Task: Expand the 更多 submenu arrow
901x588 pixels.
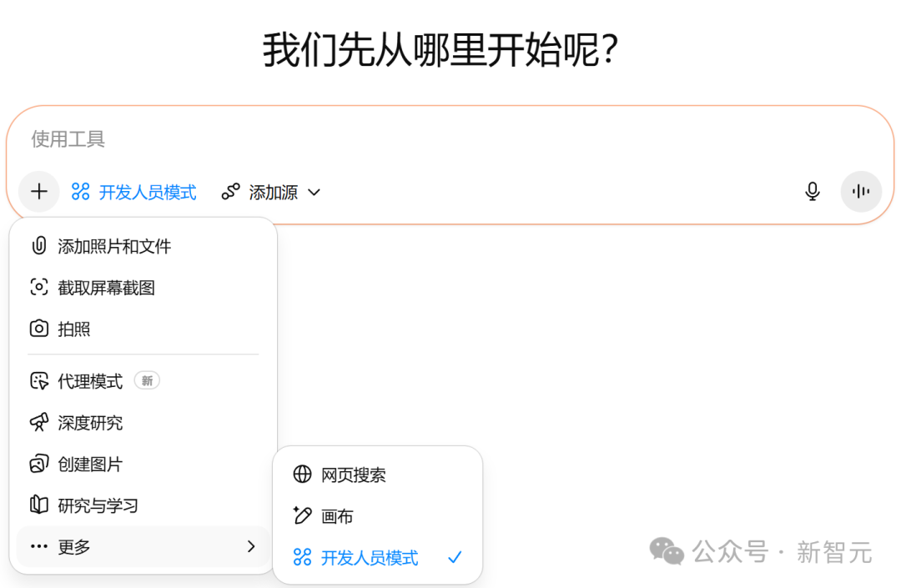Action: pyautogui.click(x=251, y=547)
